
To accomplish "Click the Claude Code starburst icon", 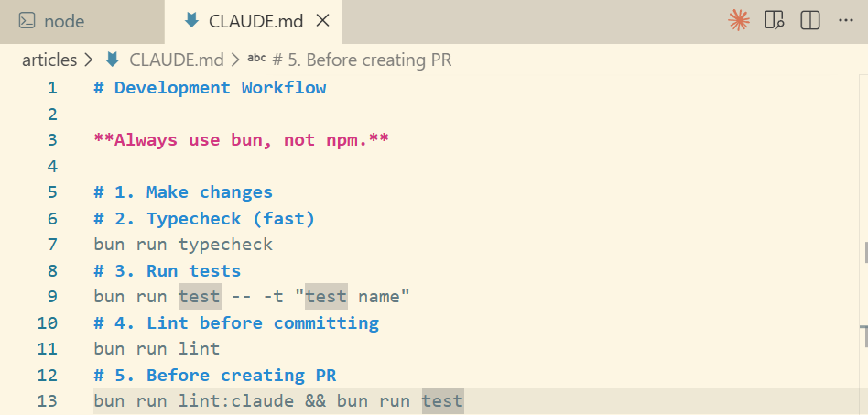I will click(x=739, y=21).
